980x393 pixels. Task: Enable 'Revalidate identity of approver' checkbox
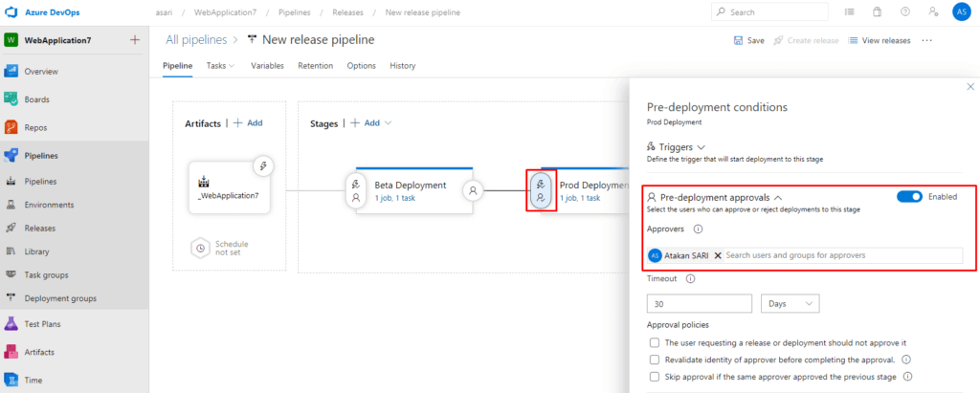[654, 360]
